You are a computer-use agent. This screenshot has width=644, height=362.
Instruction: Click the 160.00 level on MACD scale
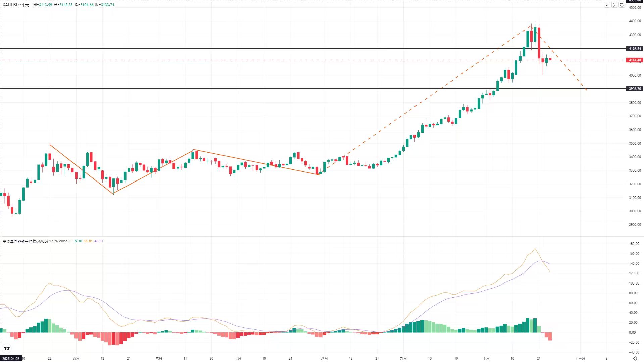tap(634, 254)
